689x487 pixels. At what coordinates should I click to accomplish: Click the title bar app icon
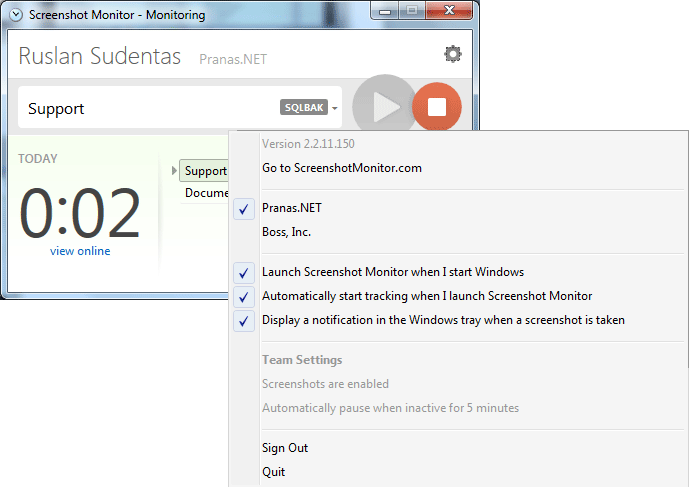(x=16, y=15)
